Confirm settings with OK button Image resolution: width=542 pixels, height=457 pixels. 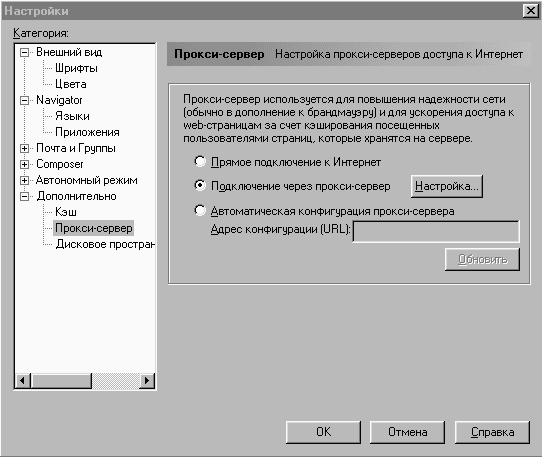point(323,432)
